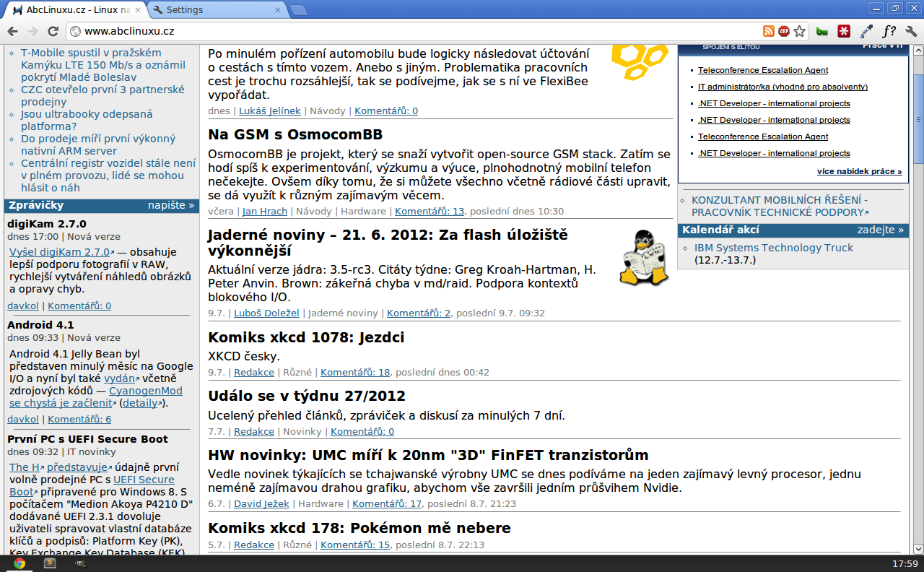Open Sublime Text from the taskbar
The height and width of the screenshot is (572, 924).
(50, 563)
